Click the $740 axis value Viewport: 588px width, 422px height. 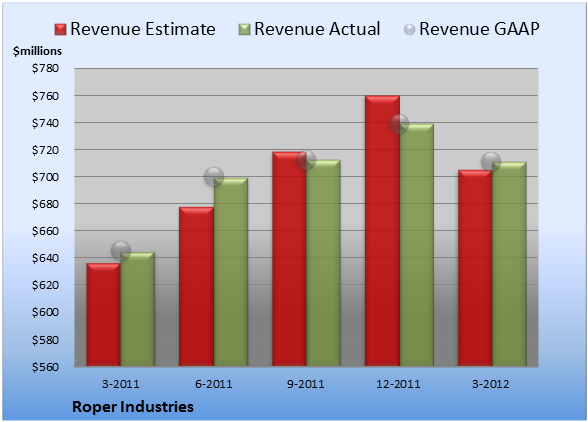[x=45, y=123]
